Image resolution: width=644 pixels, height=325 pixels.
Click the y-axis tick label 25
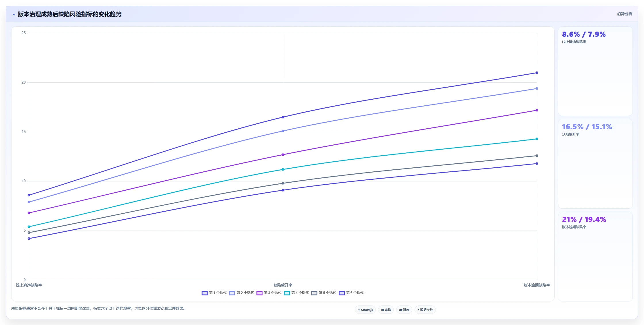tap(24, 33)
